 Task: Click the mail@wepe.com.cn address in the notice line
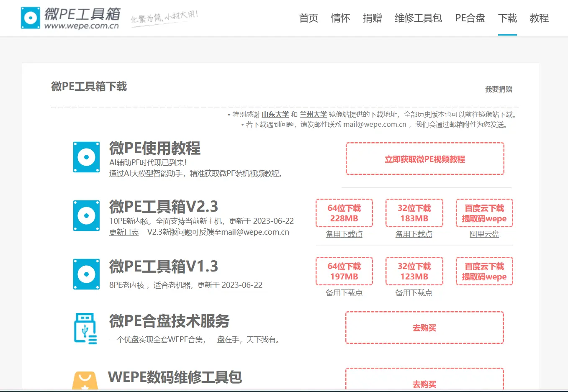click(x=375, y=125)
